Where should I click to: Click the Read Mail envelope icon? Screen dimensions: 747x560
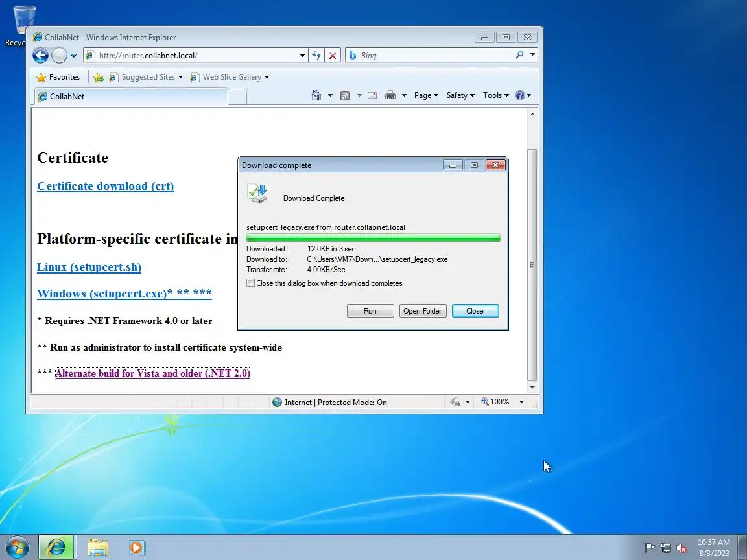tap(373, 95)
